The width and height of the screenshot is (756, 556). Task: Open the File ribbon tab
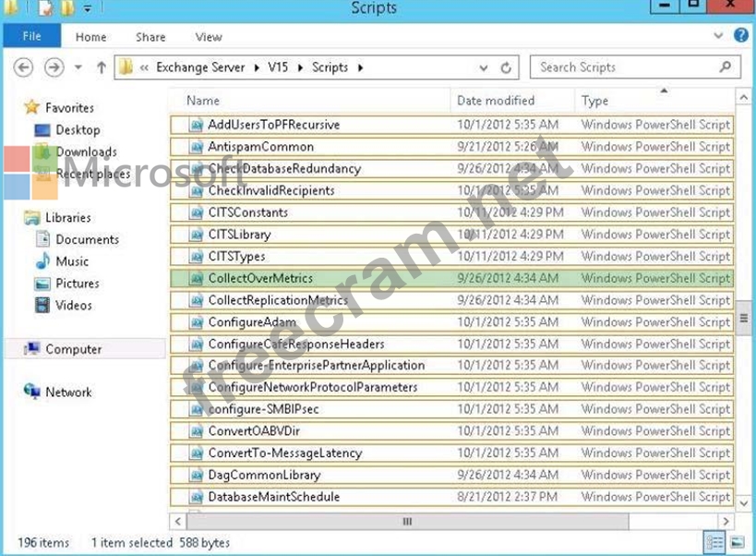pos(31,36)
